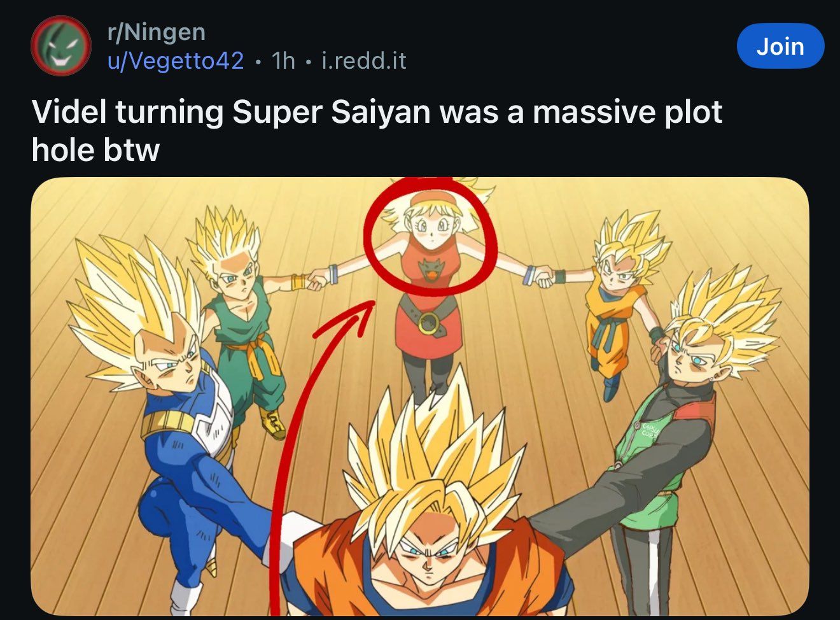Expand the post image to fullscreen
This screenshot has height=620, width=840.
420,395
